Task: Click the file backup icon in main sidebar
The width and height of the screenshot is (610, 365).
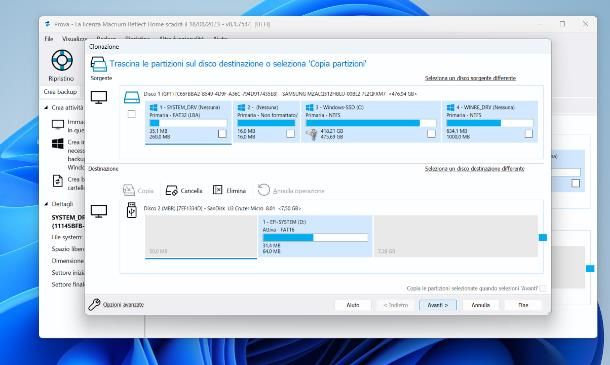Action: 58,181
